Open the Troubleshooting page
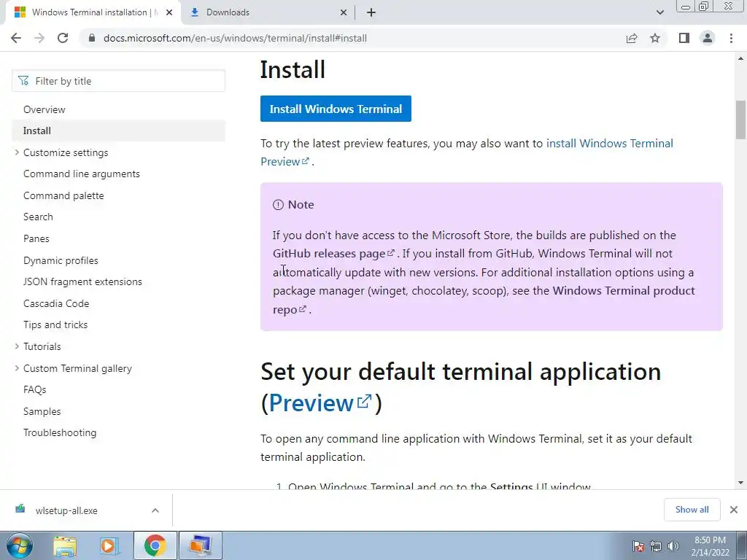747x560 pixels. (x=60, y=433)
